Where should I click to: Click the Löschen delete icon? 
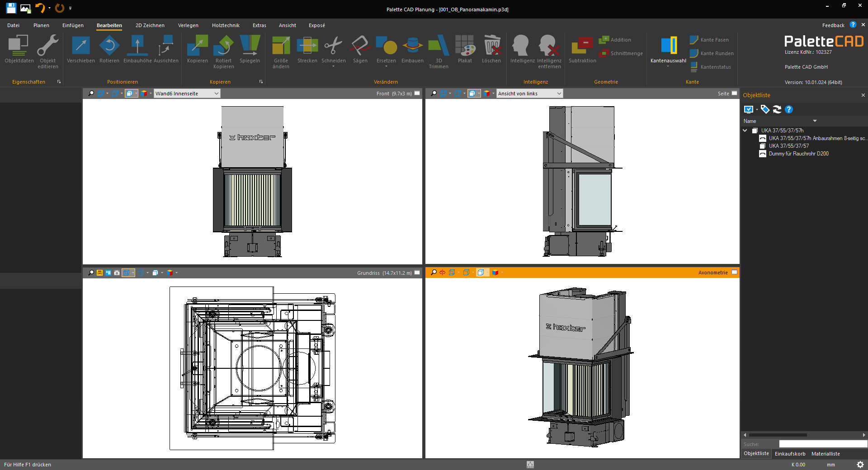tap(491, 50)
